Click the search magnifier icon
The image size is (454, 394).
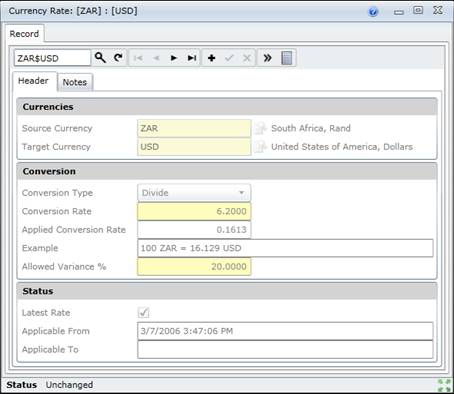pyautogui.click(x=100, y=58)
